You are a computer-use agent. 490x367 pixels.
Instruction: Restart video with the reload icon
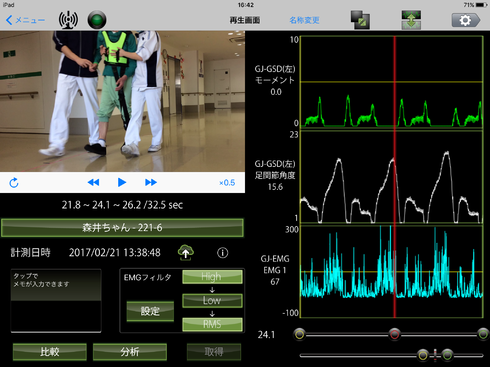14,183
